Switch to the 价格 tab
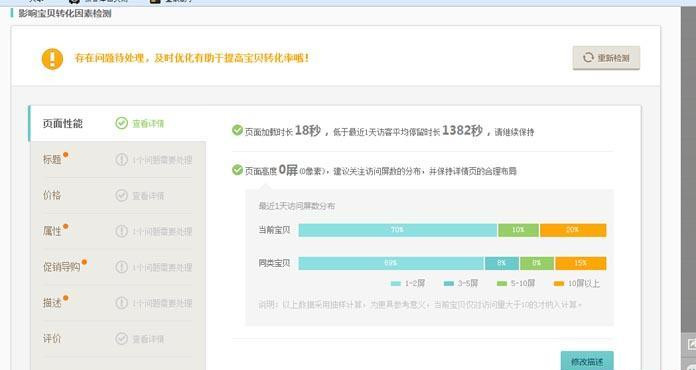 click(118, 195)
